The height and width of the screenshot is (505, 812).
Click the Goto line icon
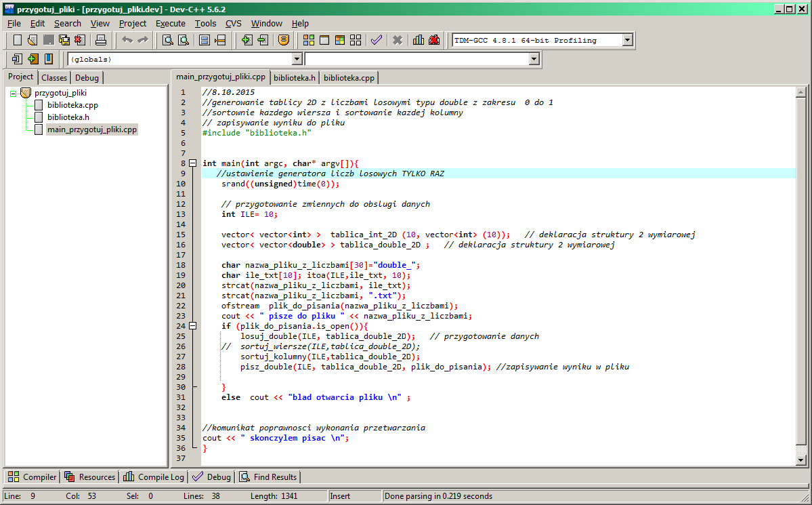(x=221, y=40)
